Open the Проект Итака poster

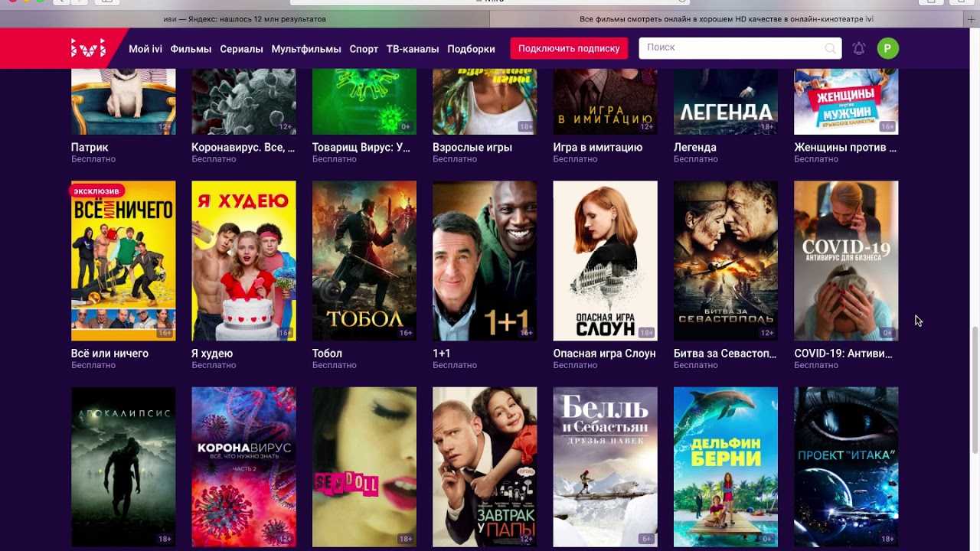(846, 467)
